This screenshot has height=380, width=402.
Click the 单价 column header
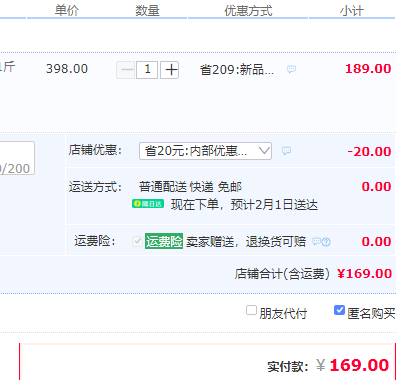click(67, 11)
